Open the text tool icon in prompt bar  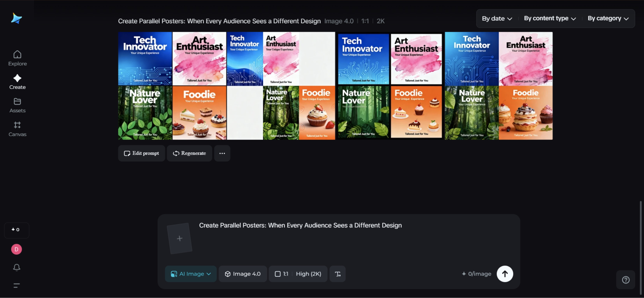338,274
